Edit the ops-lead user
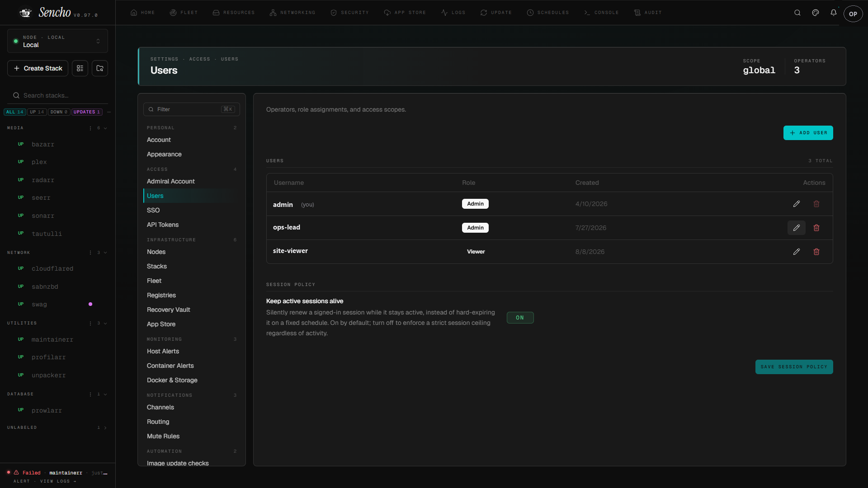 coord(797,228)
